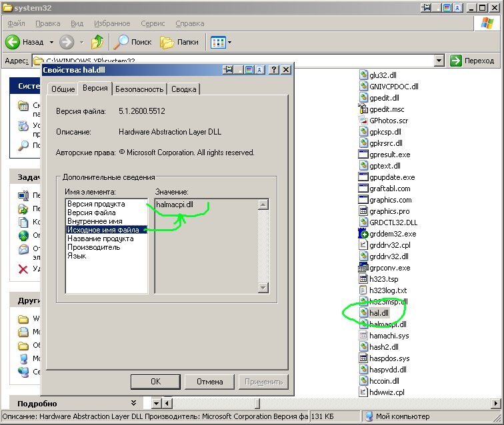
Task: Open the Справка menu
Action: [189, 23]
